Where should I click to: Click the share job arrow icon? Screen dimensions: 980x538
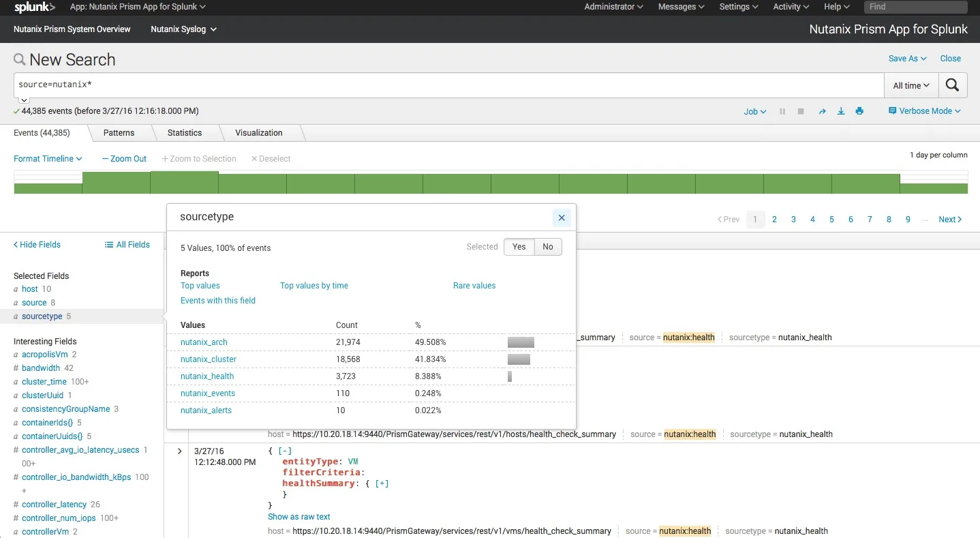coord(822,111)
